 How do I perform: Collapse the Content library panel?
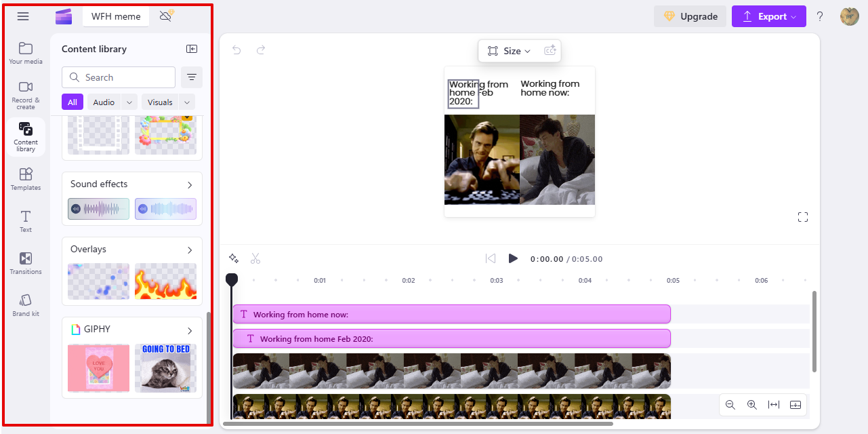point(191,48)
